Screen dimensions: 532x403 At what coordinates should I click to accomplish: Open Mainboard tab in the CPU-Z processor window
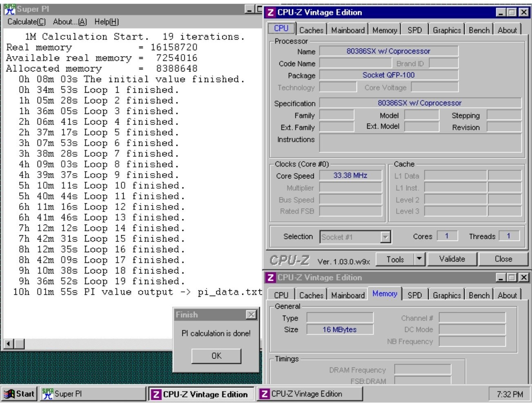348,30
